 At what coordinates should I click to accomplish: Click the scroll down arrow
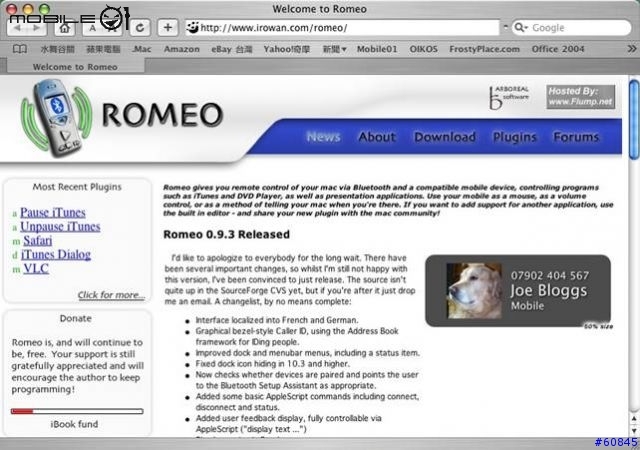[x=634, y=430]
